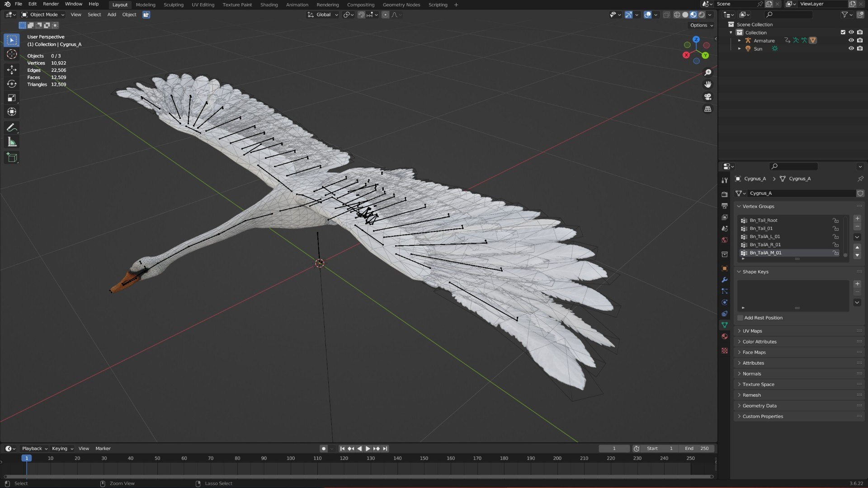Toggle Collection exclude checkbox

point(843,32)
